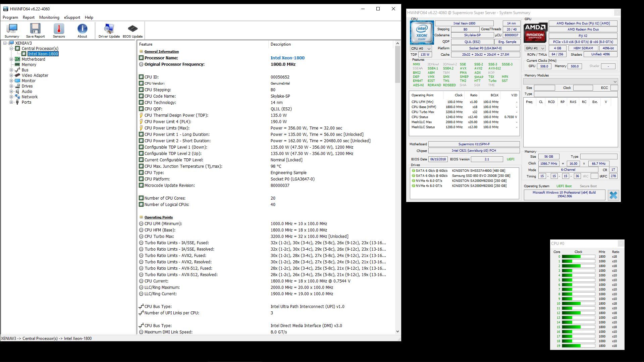Click the blue Intel Xeon-1800 processor name link
Viewport: 644px width, 362px height.
click(287, 58)
